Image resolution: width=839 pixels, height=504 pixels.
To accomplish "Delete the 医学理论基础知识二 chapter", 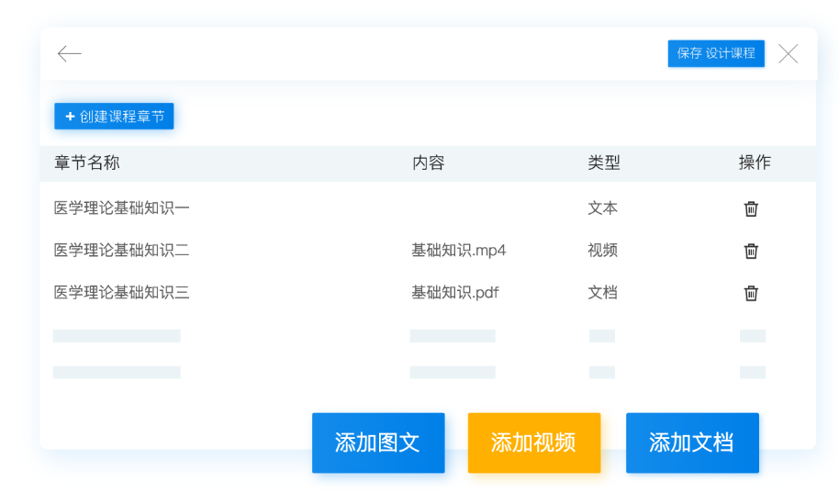I will point(751,251).
